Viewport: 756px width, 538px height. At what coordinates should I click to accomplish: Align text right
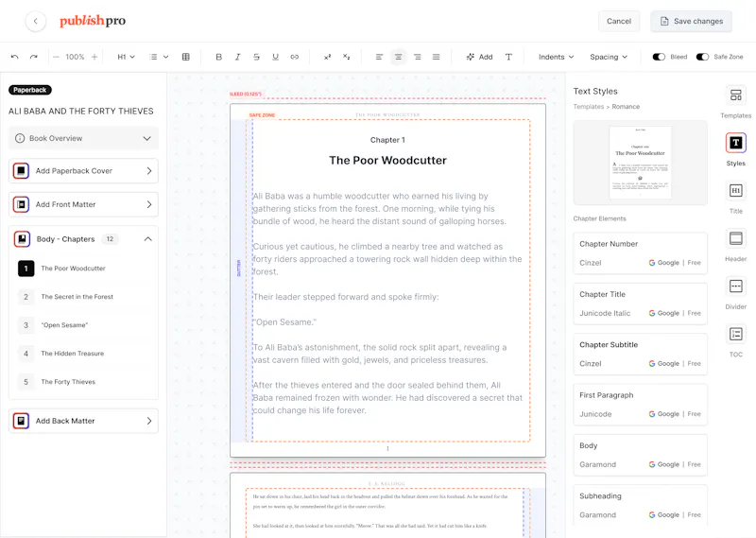click(417, 57)
